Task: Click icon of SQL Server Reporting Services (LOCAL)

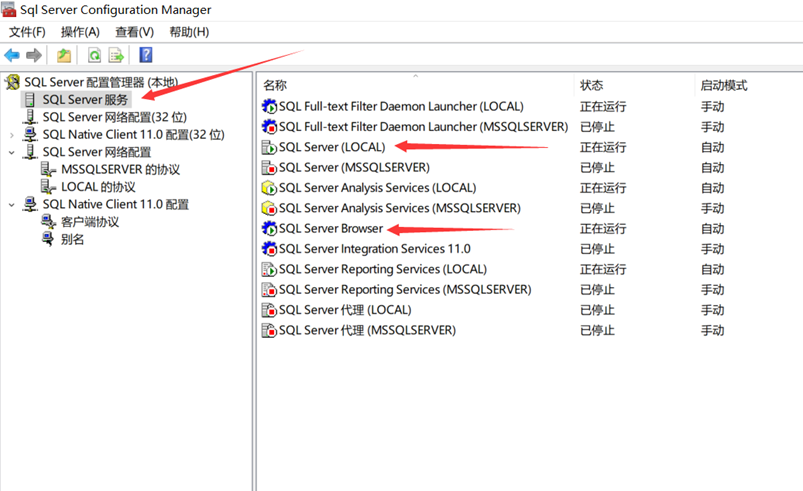Action: point(269,269)
